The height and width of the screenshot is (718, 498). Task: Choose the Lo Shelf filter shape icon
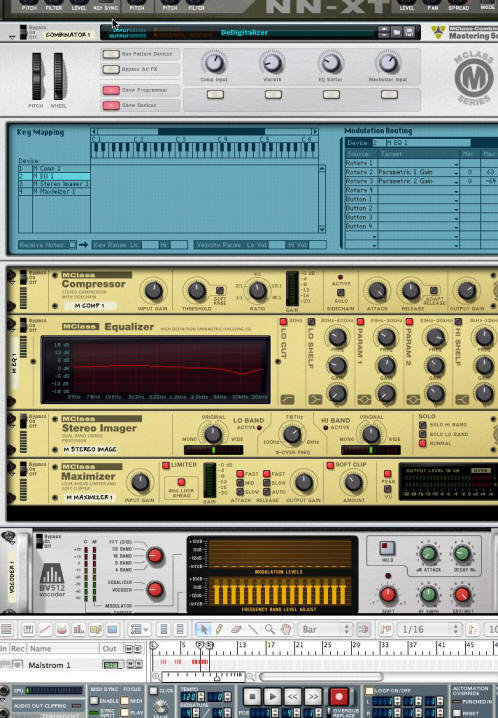[x=315, y=400]
